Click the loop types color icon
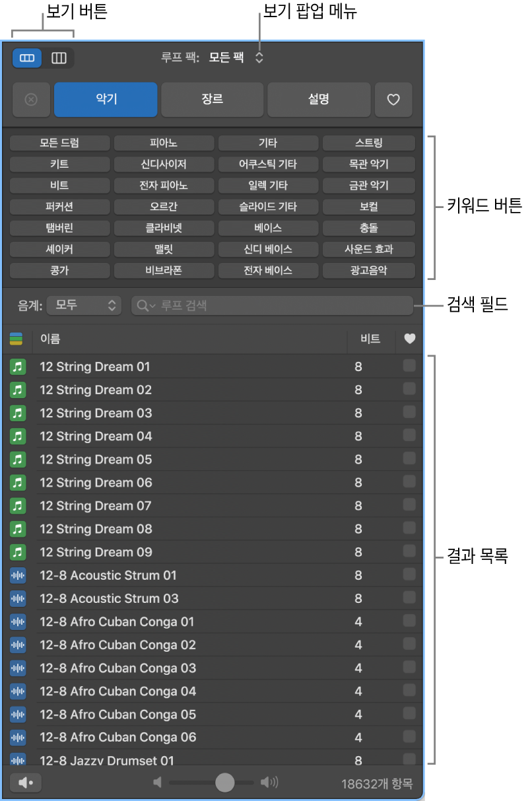 click(x=17, y=339)
